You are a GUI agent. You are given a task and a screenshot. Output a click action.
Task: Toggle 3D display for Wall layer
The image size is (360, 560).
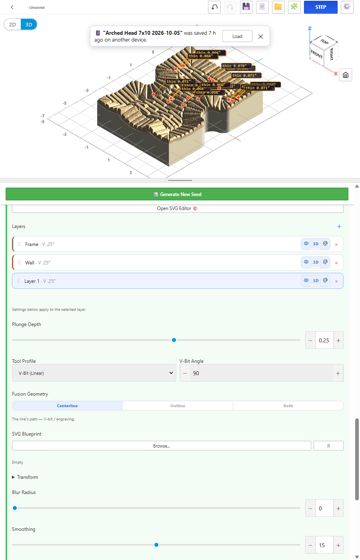pos(316,262)
